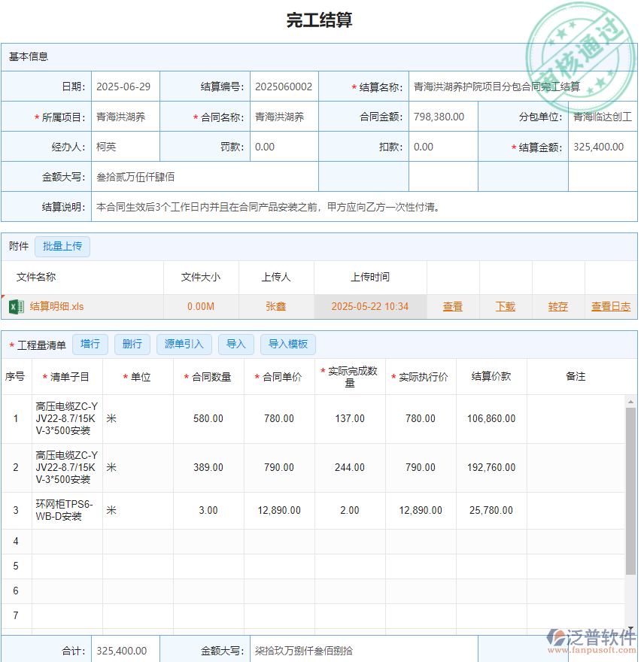Click the 删行 button to delete a row
The width and height of the screenshot is (644, 662).
tap(132, 344)
